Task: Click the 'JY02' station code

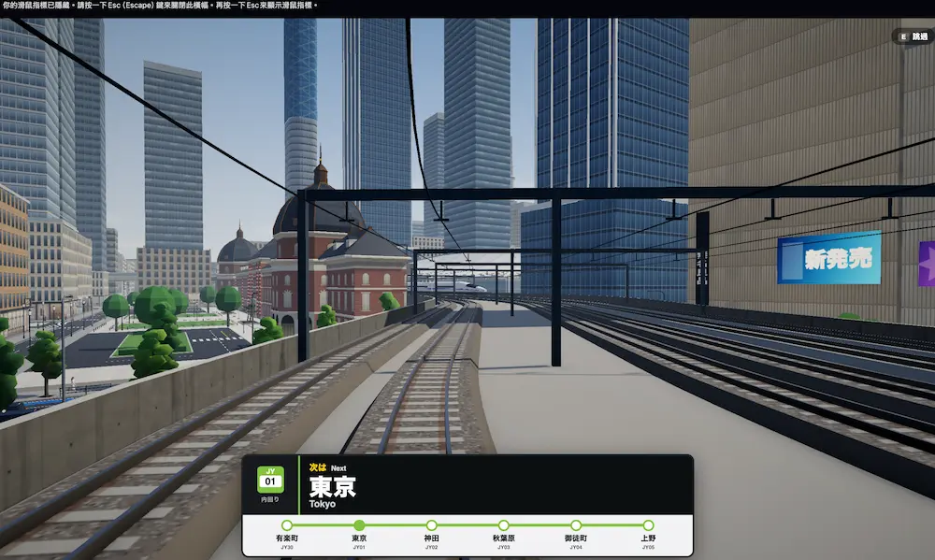Action: click(x=431, y=547)
